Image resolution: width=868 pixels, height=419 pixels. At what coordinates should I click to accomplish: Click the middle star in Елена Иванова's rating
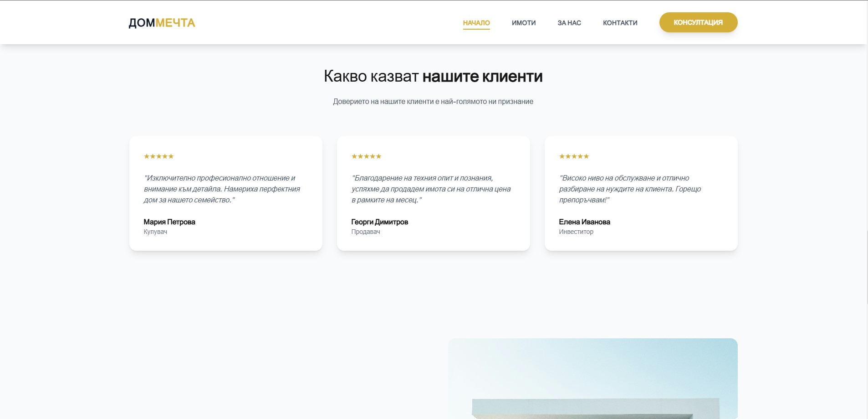coord(574,156)
